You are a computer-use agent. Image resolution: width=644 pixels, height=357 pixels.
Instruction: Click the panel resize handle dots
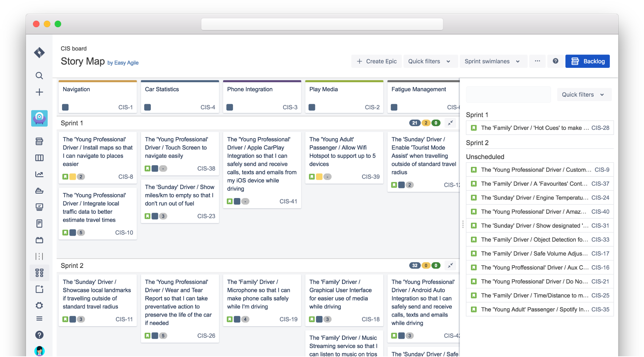pyautogui.click(x=463, y=224)
